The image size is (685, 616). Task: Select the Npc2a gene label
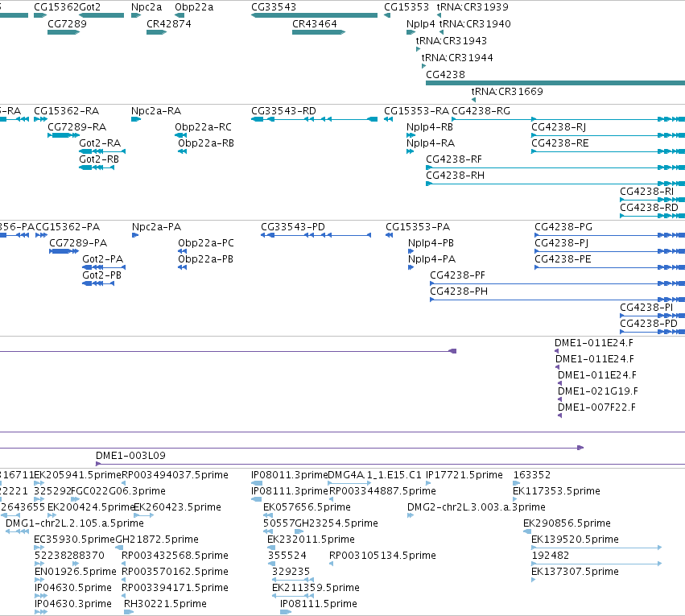(x=146, y=7)
